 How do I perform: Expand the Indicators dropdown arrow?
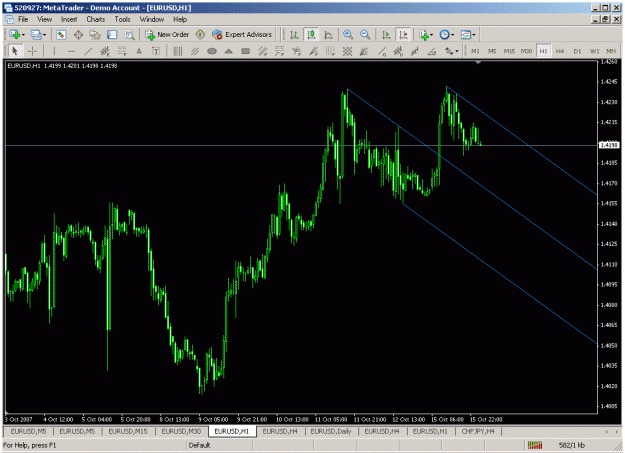(x=432, y=35)
